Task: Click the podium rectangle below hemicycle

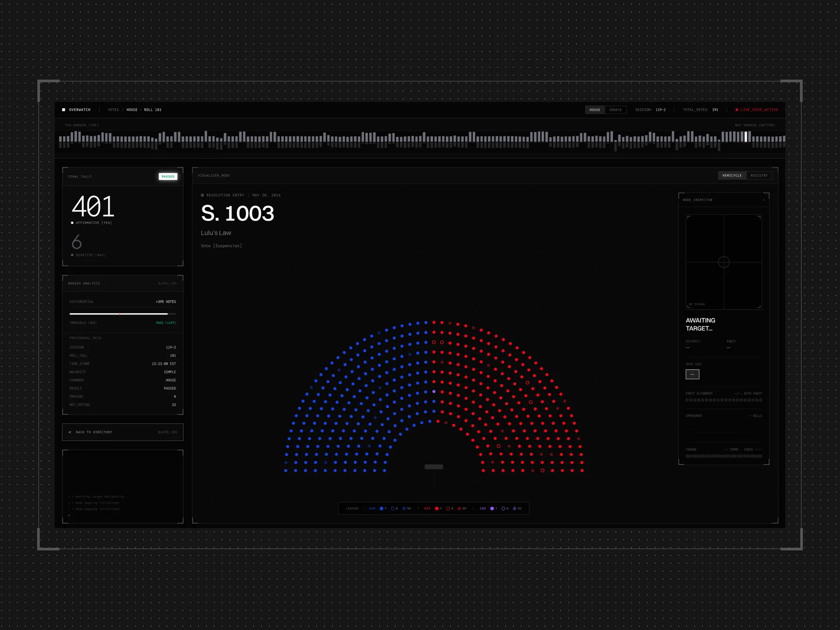Action: tap(434, 467)
